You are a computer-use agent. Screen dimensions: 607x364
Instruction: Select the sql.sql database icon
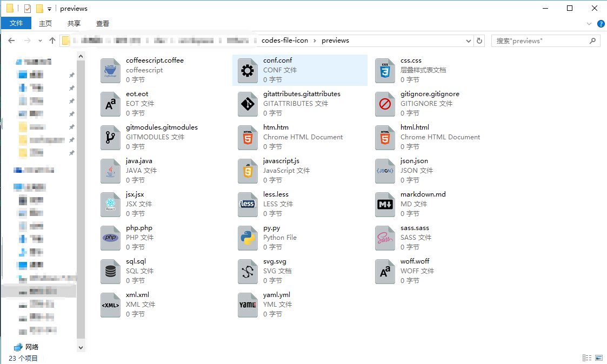click(110, 272)
